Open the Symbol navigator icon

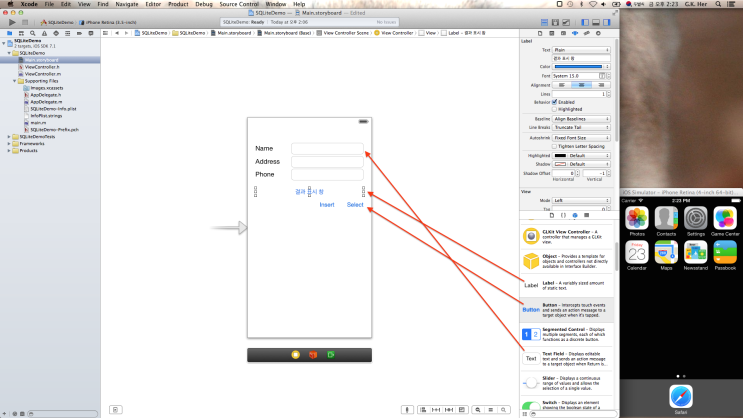[21, 33]
